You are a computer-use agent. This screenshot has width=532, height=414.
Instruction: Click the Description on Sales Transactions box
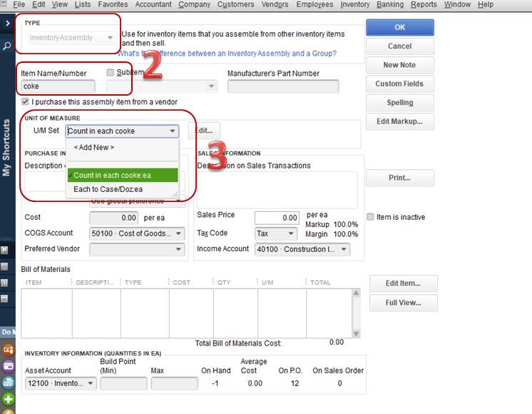277,190
